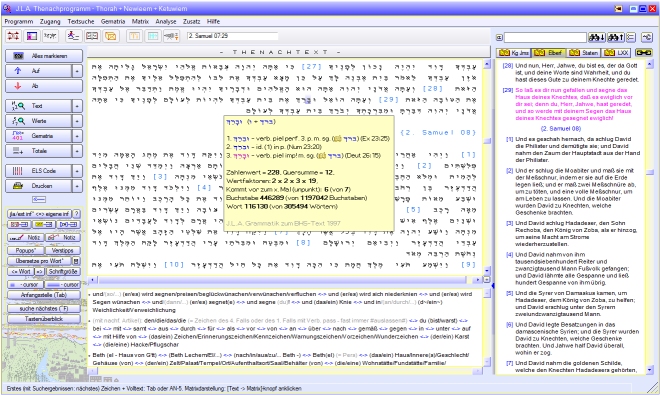Click the single yellow column view icon
660x395 pixels.
(134, 36)
